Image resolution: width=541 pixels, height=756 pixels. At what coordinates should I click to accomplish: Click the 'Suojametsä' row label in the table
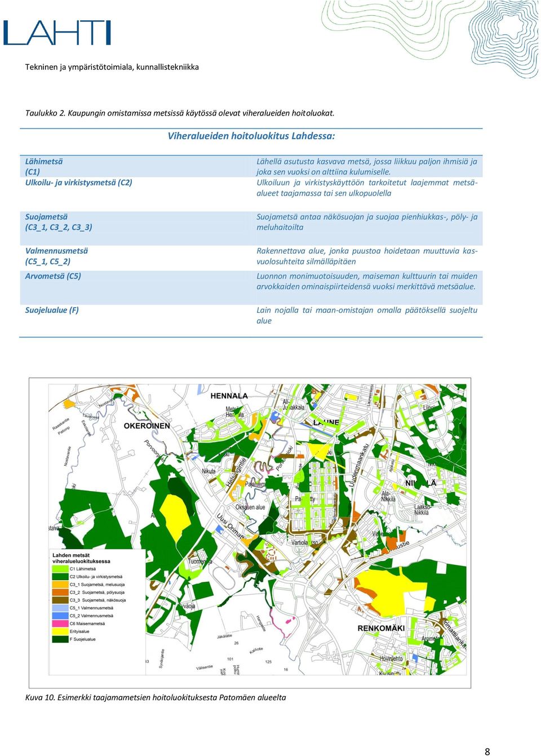(46, 216)
